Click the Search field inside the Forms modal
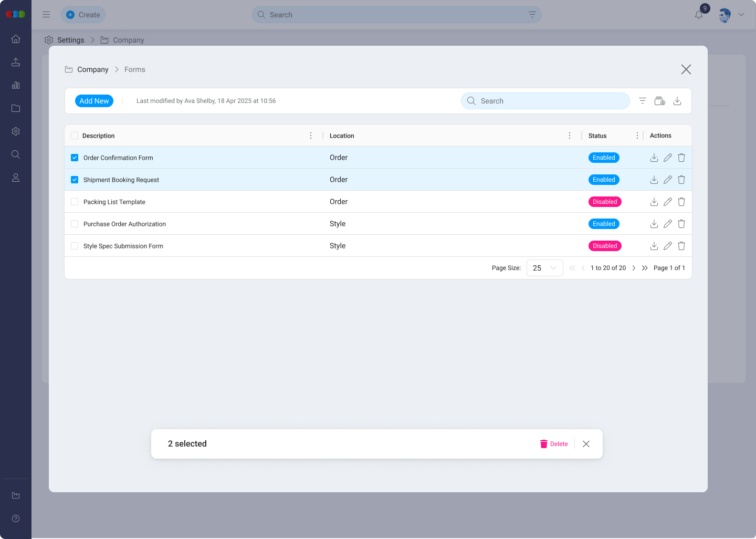The image size is (756, 539). click(544, 100)
